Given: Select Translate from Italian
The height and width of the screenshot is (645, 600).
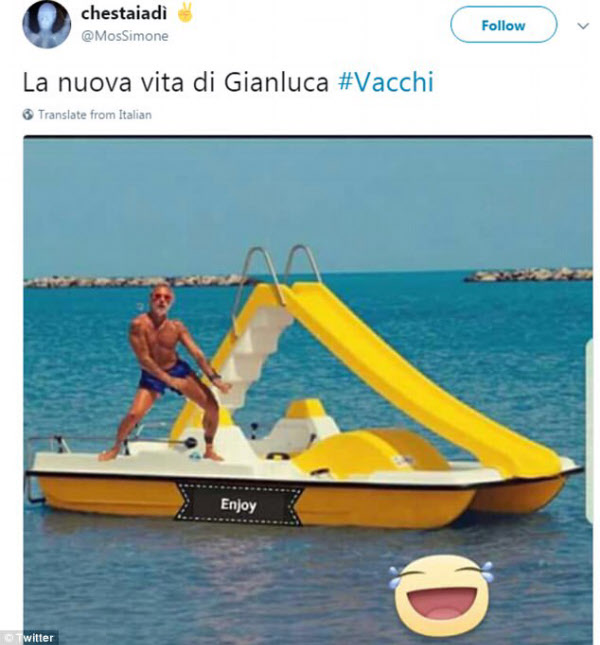Looking at the screenshot, I should (95, 114).
